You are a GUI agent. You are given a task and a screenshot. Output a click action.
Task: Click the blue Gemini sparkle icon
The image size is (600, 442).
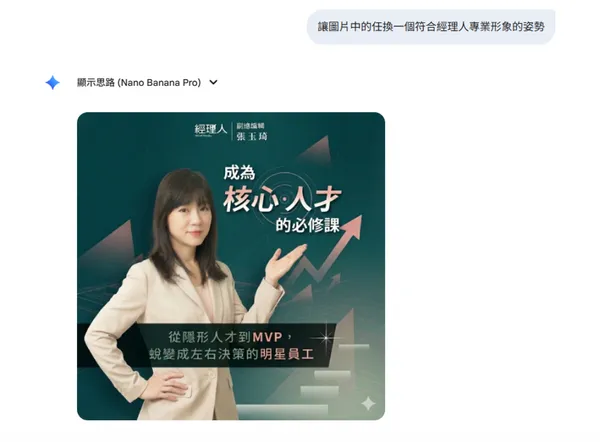pos(52,82)
